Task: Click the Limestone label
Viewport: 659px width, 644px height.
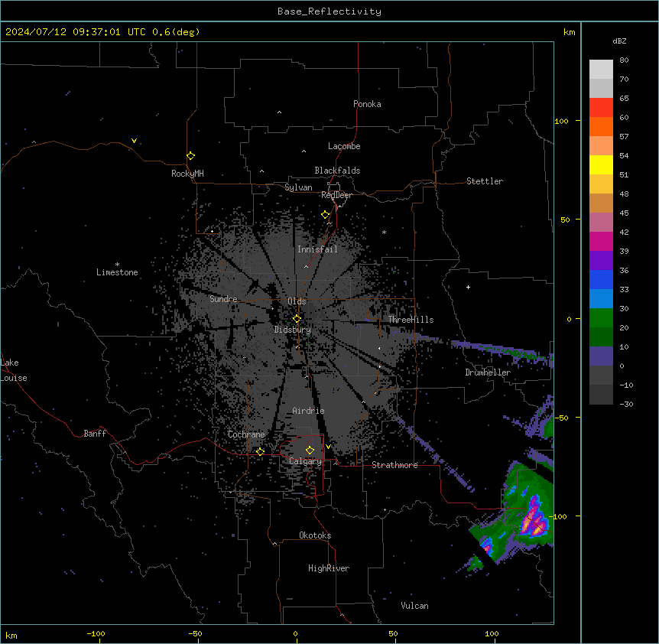Action: (117, 272)
